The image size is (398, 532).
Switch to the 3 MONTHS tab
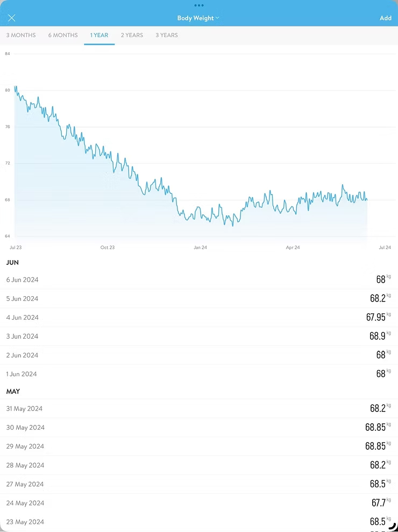[x=21, y=35]
